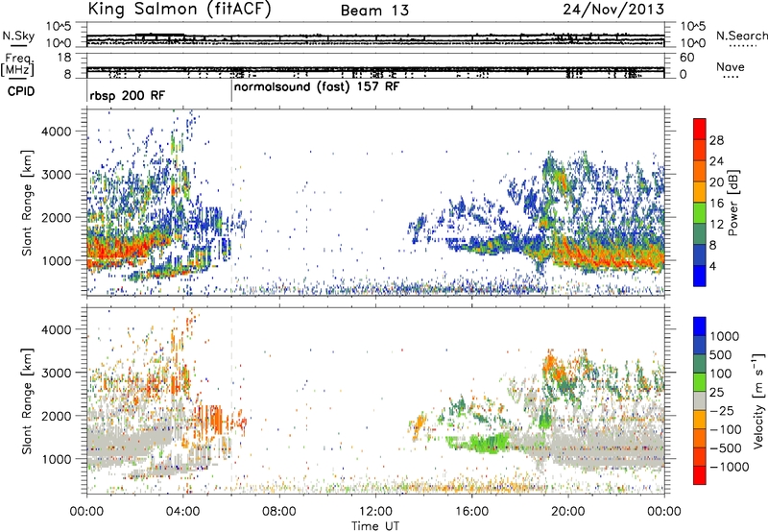Click the '-25' velocity colorbar tick

(721, 410)
